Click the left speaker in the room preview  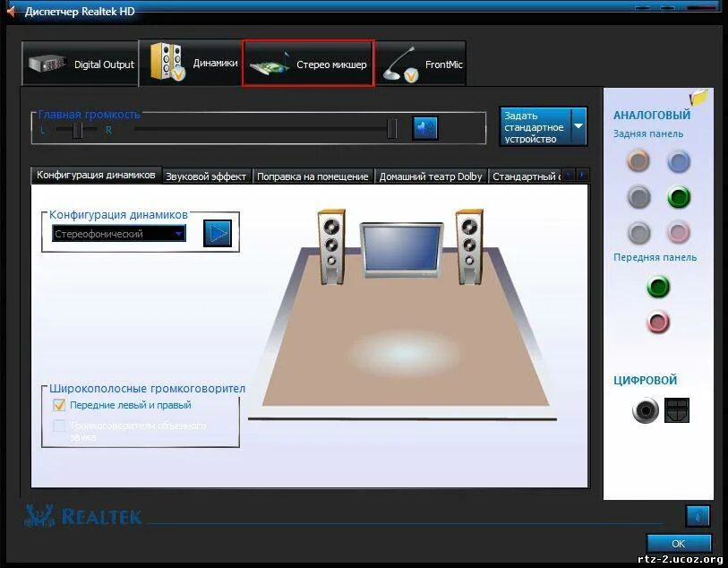[331, 246]
